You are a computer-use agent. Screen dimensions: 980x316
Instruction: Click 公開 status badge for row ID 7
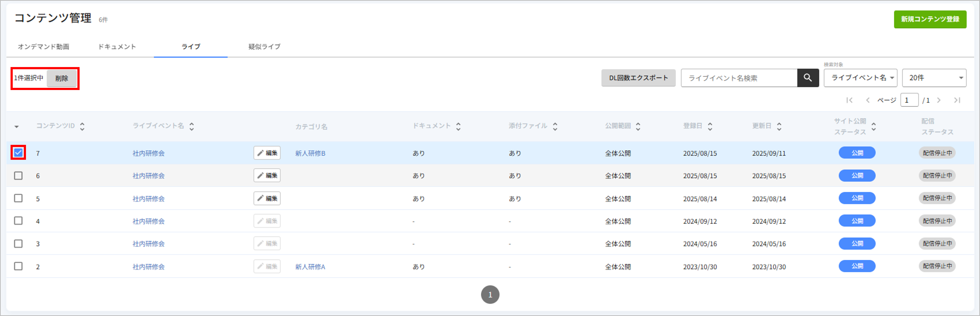click(x=857, y=153)
